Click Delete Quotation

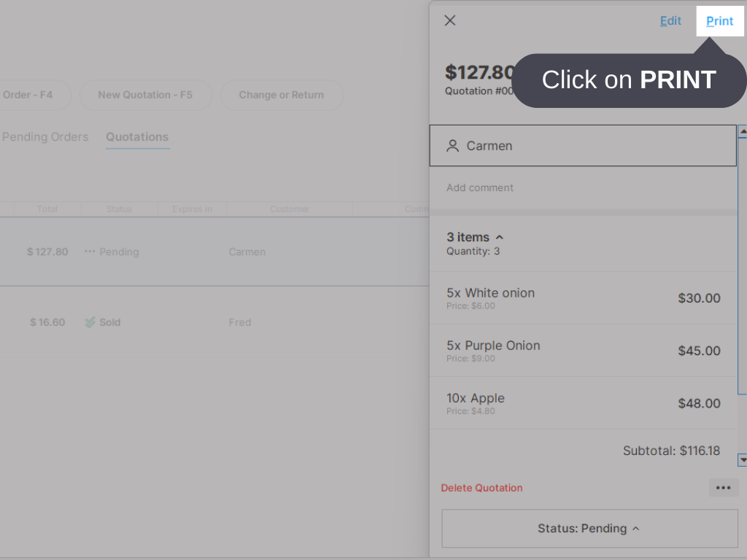pos(481,488)
